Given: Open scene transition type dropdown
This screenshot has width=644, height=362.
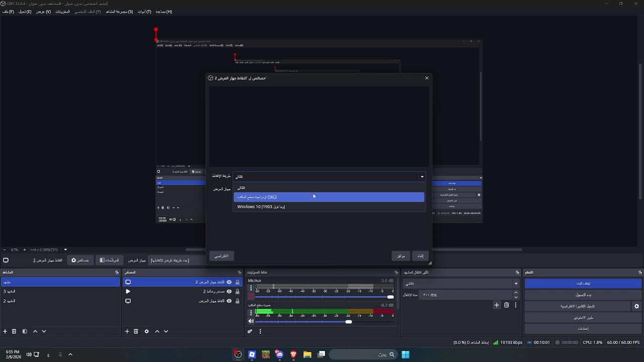Looking at the screenshot, I should tap(461, 284).
